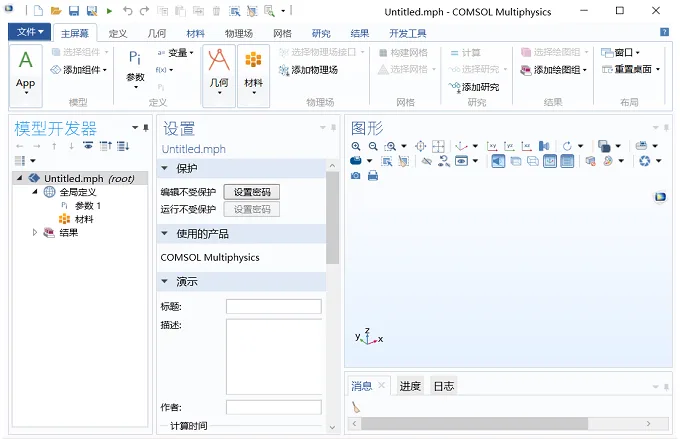This screenshot has width=680, height=439.
Task: Click the rotate view icon
Action: point(567,146)
